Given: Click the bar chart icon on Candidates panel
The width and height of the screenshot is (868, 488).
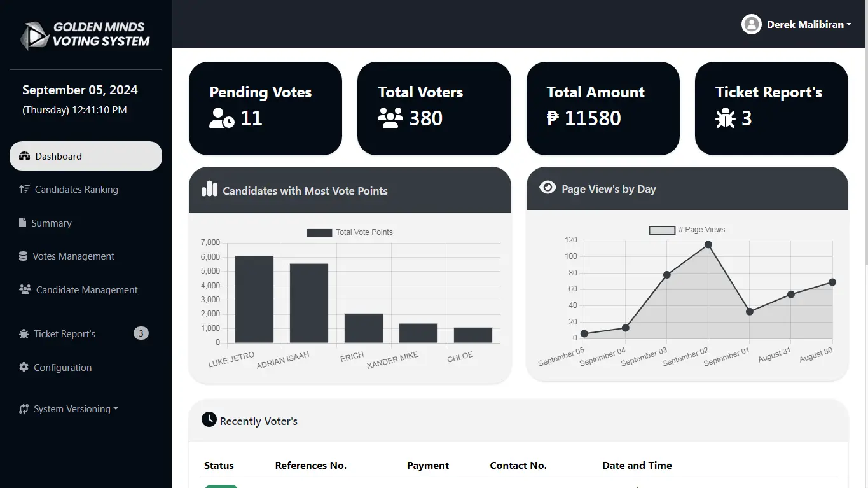Looking at the screenshot, I should click(x=209, y=189).
